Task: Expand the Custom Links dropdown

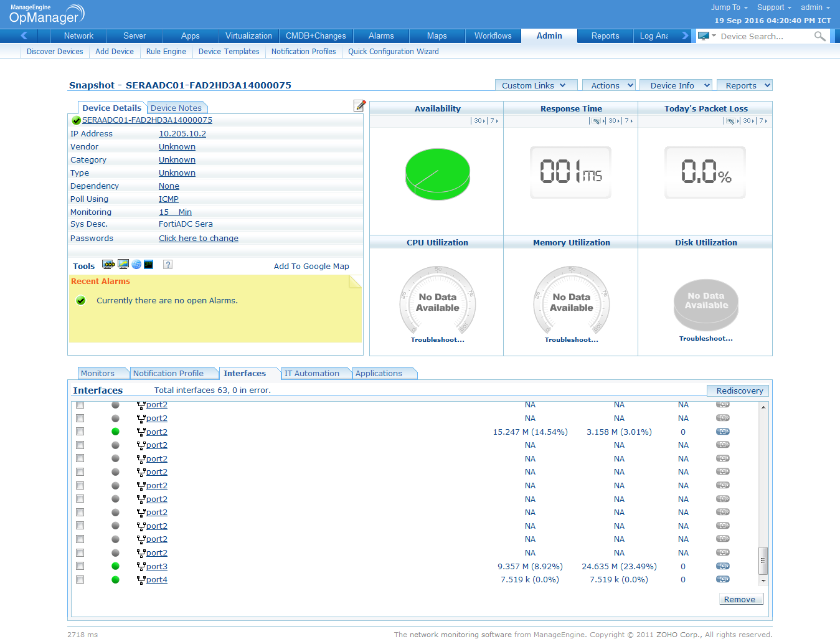Action: tap(534, 85)
